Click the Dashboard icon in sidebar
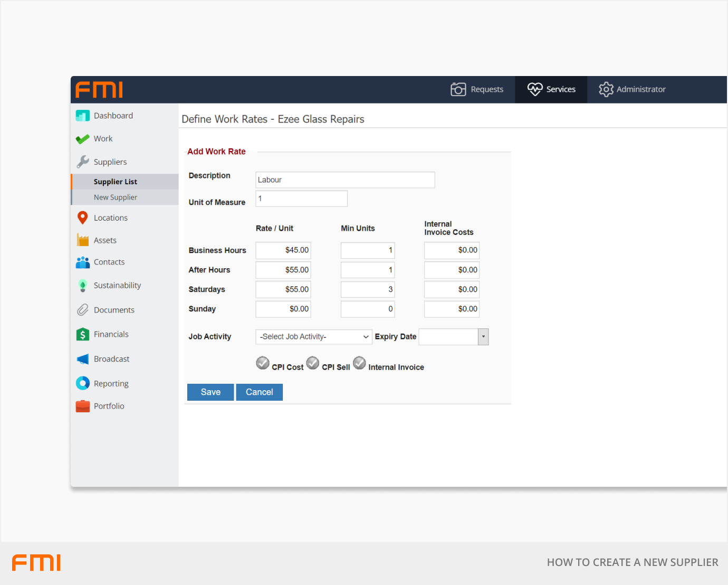 [x=83, y=116]
